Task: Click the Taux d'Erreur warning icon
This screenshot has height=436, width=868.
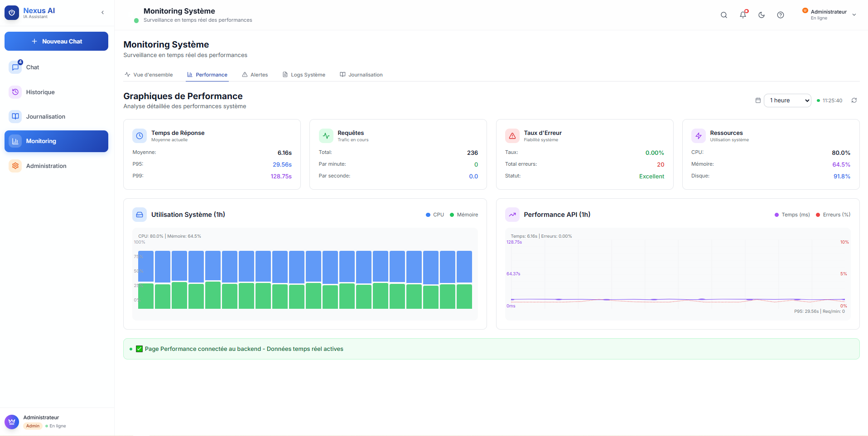Action: click(x=512, y=136)
